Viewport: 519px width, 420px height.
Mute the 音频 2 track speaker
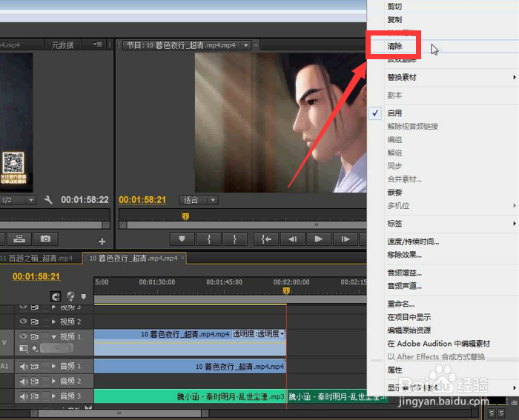pyautogui.click(x=24, y=381)
